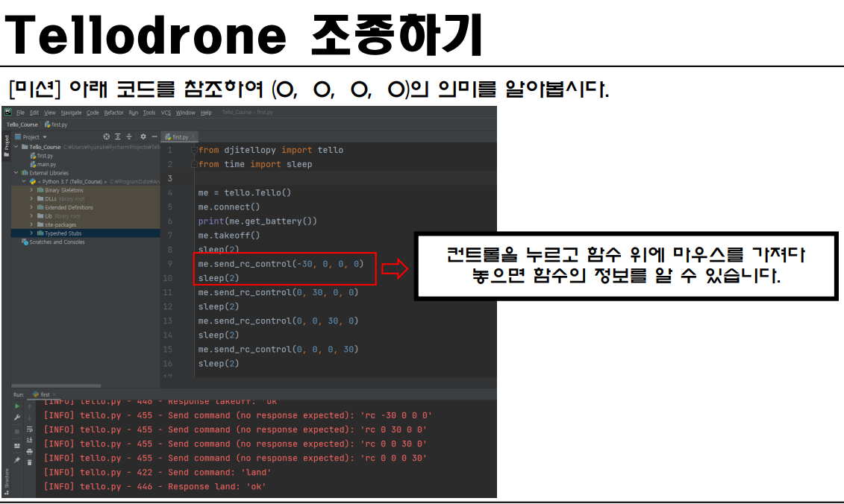Click the down-arrow stack trace icon in Run panel
The height and width of the screenshot is (504, 844).
[30, 418]
